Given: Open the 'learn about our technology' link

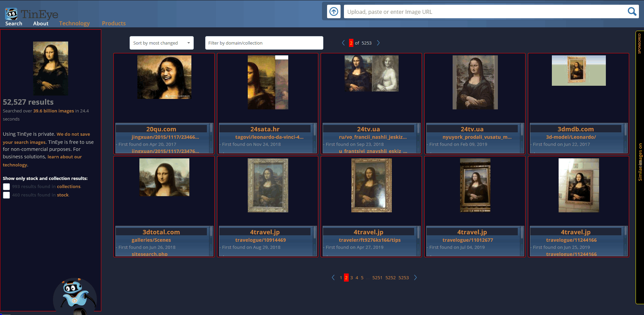Looking at the screenshot, I should [42, 161].
